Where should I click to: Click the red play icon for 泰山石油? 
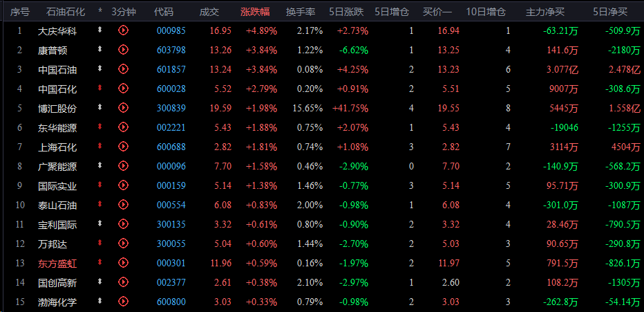pos(123,204)
